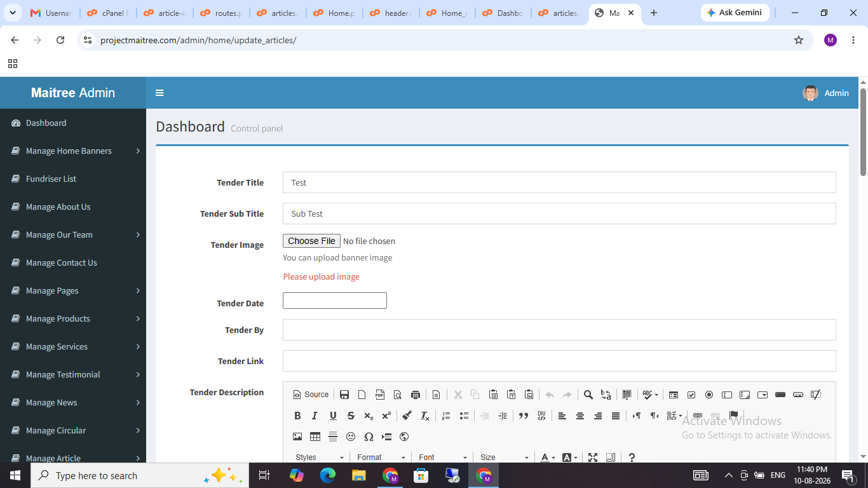Viewport: 868px width, 488px height.
Task: Click the Preview icon in editor toolbar
Action: point(398,395)
